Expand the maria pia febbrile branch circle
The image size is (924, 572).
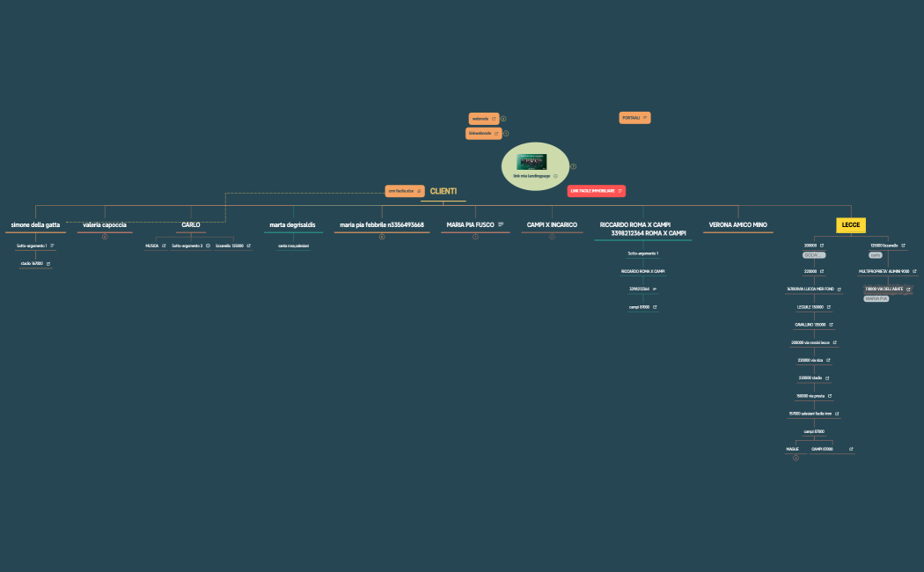coord(382,237)
